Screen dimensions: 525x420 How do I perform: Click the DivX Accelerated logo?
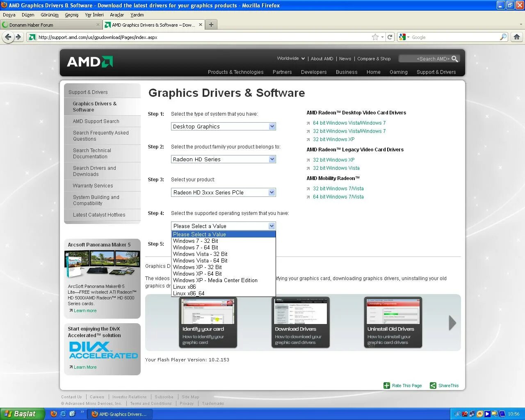(103, 351)
